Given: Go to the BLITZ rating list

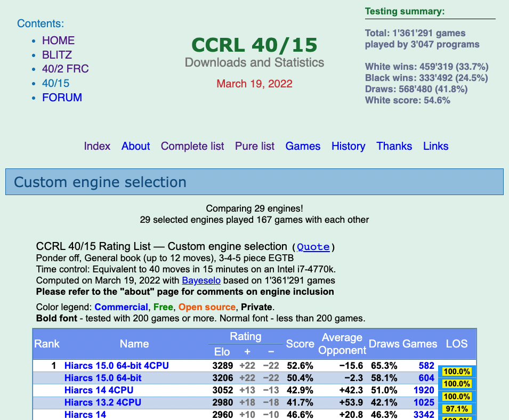Looking at the screenshot, I should [57, 55].
